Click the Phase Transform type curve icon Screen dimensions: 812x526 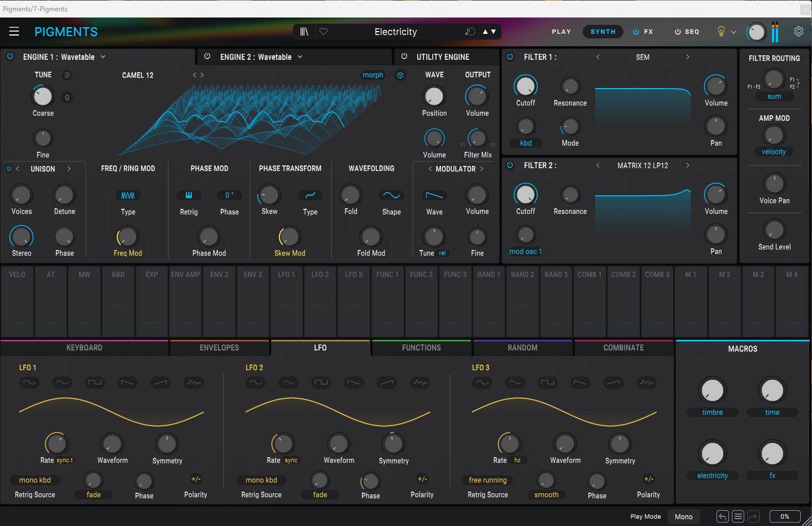[x=310, y=195]
